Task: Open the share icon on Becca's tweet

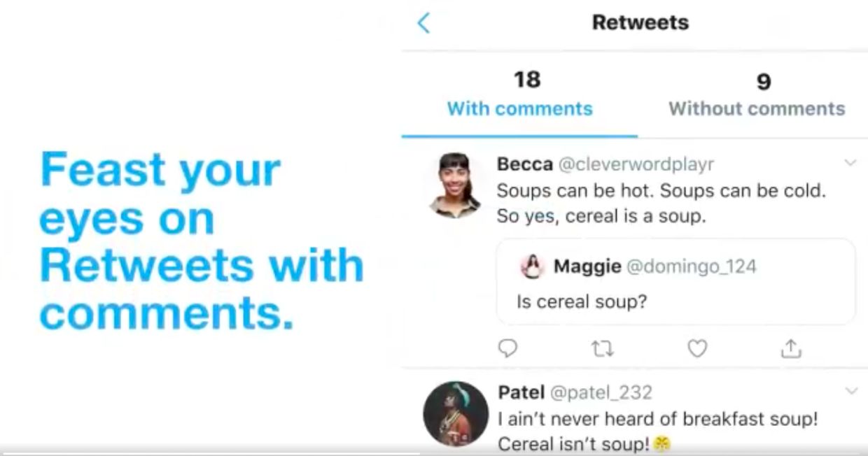Action: click(x=792, y=348)
